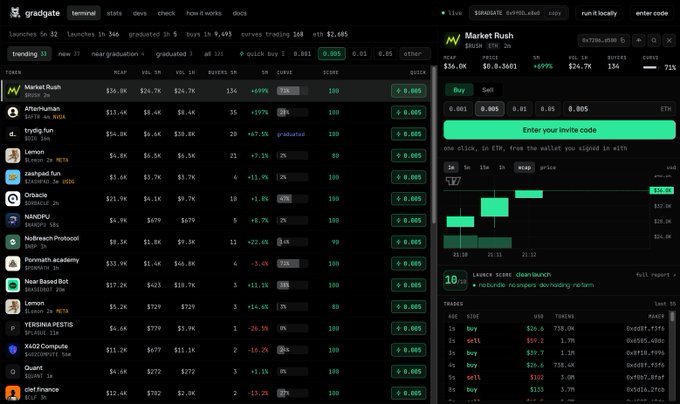Select the 0.01 quick buy amount in the top bar
The image size is (680, 404).
point(359,54)
